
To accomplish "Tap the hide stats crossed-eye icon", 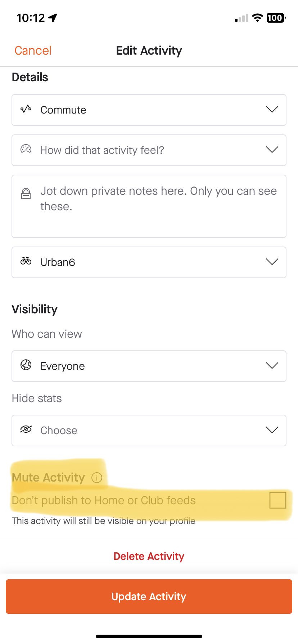I will click(26, 429).
